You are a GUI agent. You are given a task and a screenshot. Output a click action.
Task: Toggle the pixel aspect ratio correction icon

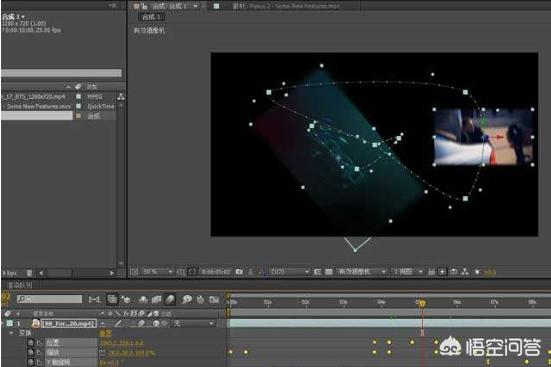[431, 272]
